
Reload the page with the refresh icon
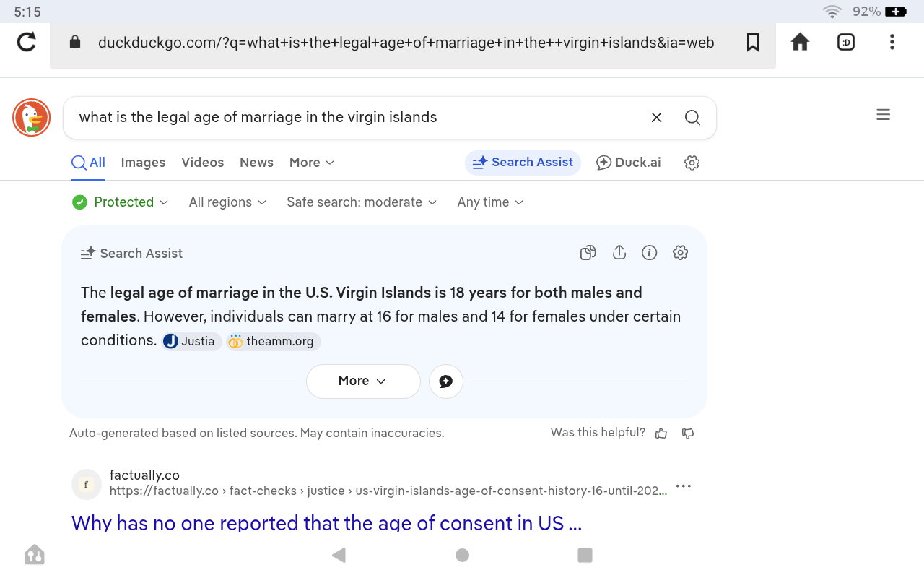[27, 43]
